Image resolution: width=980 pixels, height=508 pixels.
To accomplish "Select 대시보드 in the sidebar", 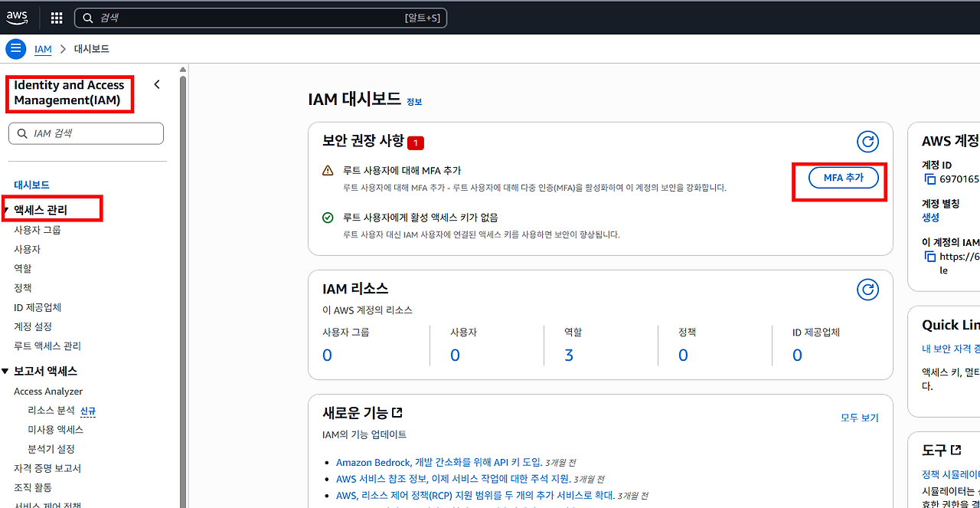I will (31, 185).
